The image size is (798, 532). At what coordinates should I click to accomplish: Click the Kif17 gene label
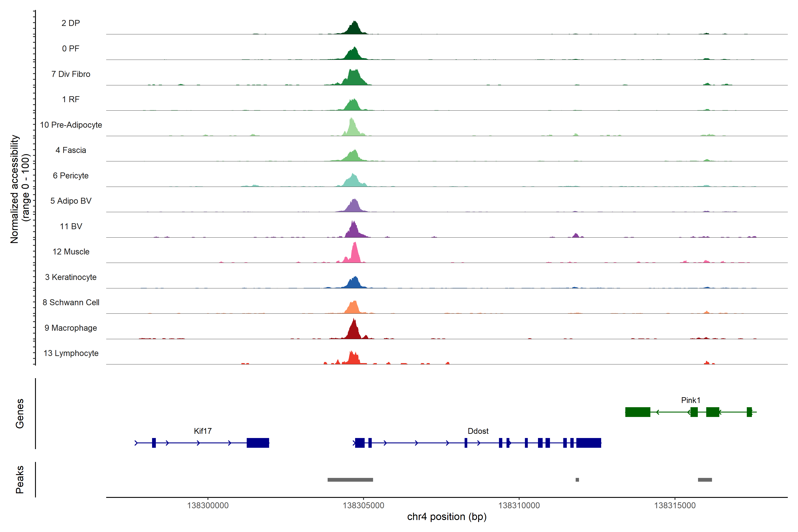[x=203, y=431]
